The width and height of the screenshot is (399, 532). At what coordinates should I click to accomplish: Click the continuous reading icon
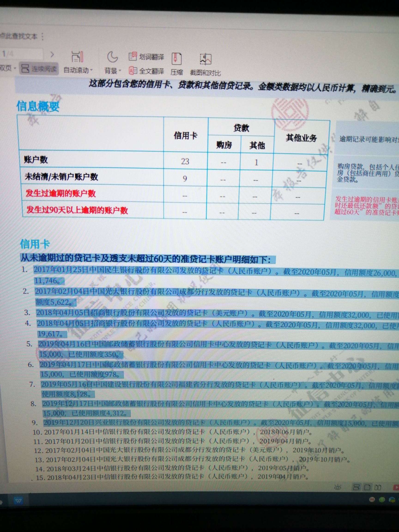point(25,69)
